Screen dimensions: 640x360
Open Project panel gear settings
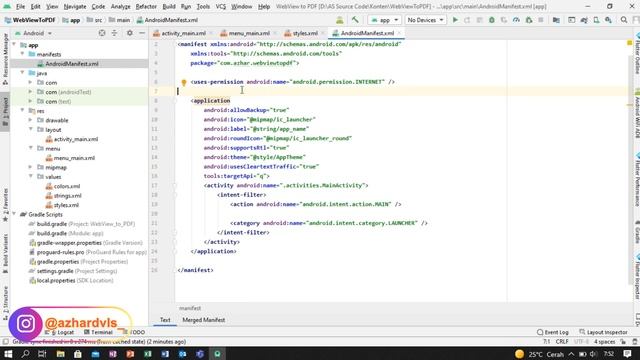(130, 33)
